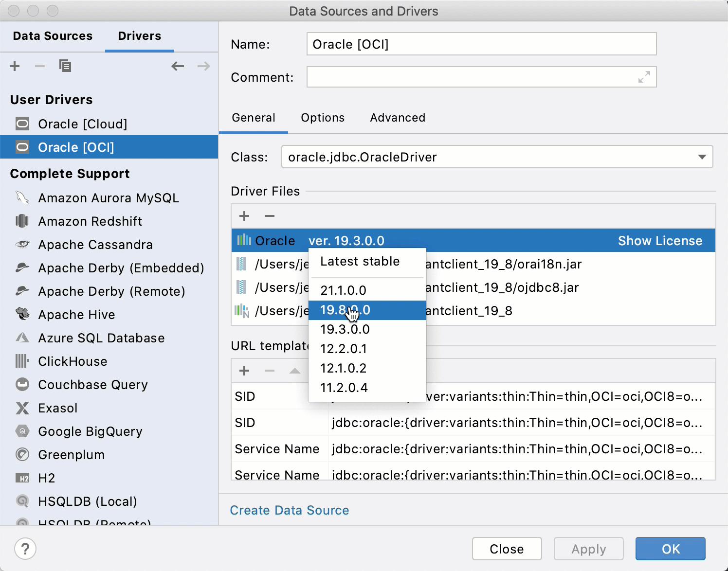Screen dimensions: 728x571
Task: Open the Advanced tab
Action: click(398, 118)
